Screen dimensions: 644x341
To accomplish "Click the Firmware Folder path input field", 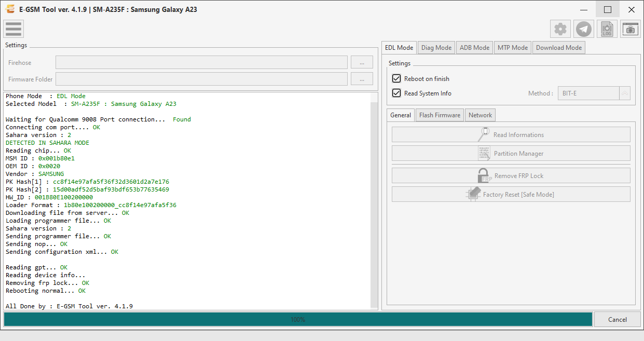I will coord(201,79).
